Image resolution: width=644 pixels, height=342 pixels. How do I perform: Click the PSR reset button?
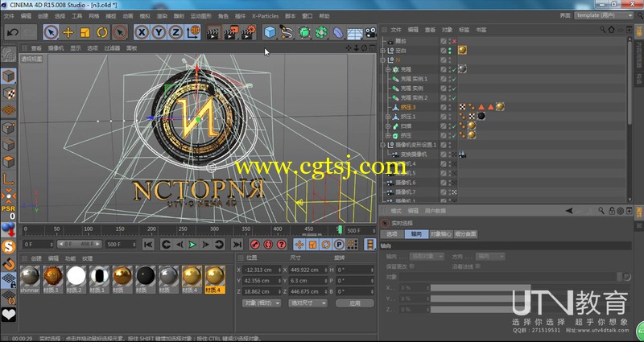tap(9, 212)
